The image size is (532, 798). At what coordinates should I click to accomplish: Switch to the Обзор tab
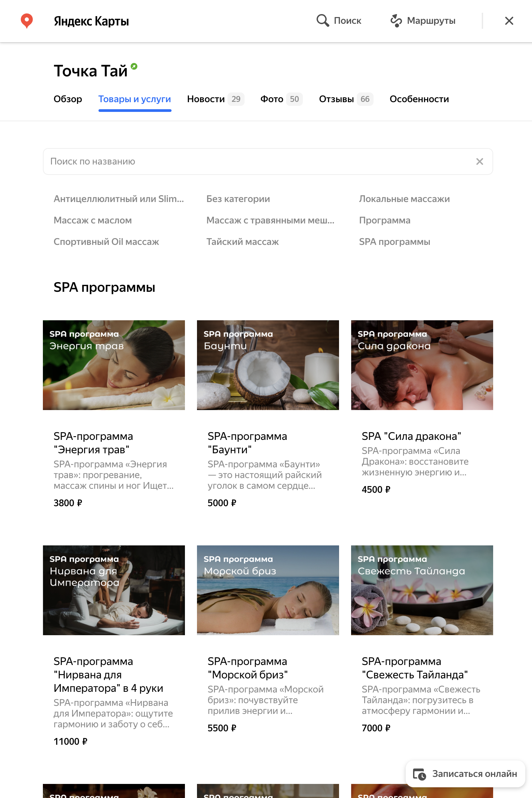[x=68, y=99]
